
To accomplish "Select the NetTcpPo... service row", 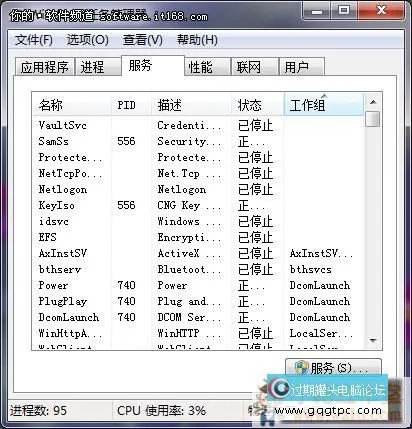I will [198, 173].
